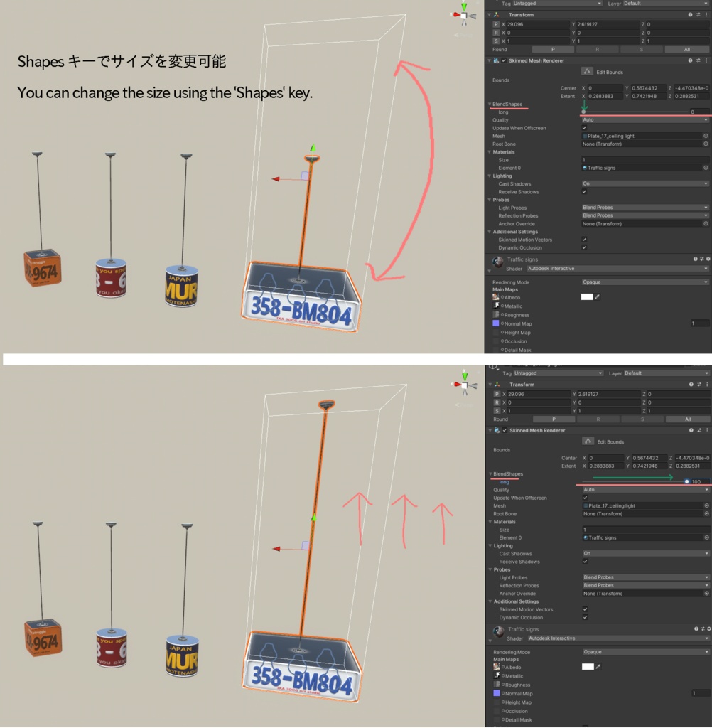Click the Mesh object picker circle in the upper inspector
The width and height of the screenshot is (712, 728).
[x=706, y=136]
